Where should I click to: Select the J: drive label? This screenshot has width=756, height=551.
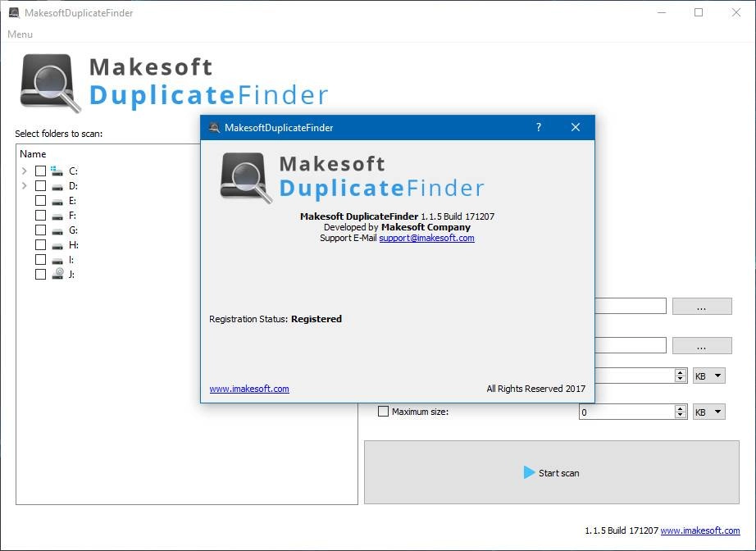[72, 275]
